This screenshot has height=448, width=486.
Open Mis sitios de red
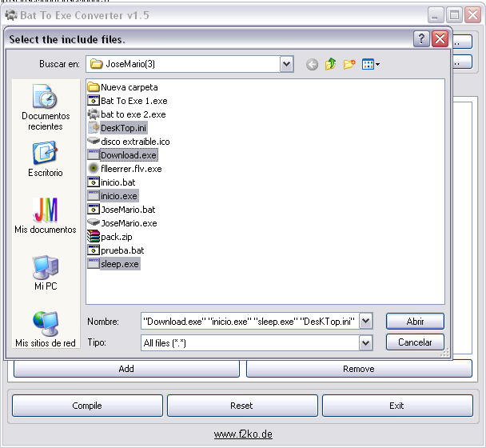pyautogui.click(x=46, y=330)
